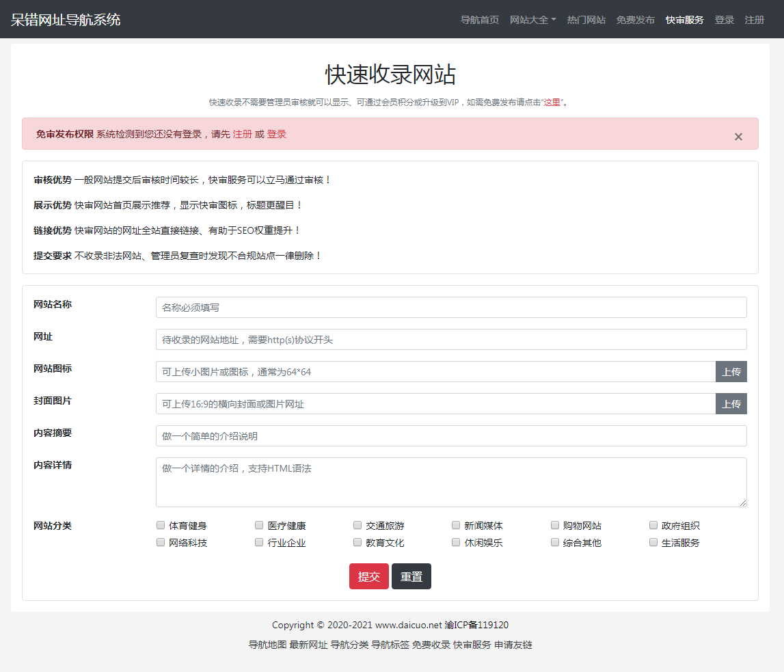The height and width of the screenshot is (672, 784).
Task: Click 上传 next to the cover image field
Action: pyautogui.click(x=731, y=403)
